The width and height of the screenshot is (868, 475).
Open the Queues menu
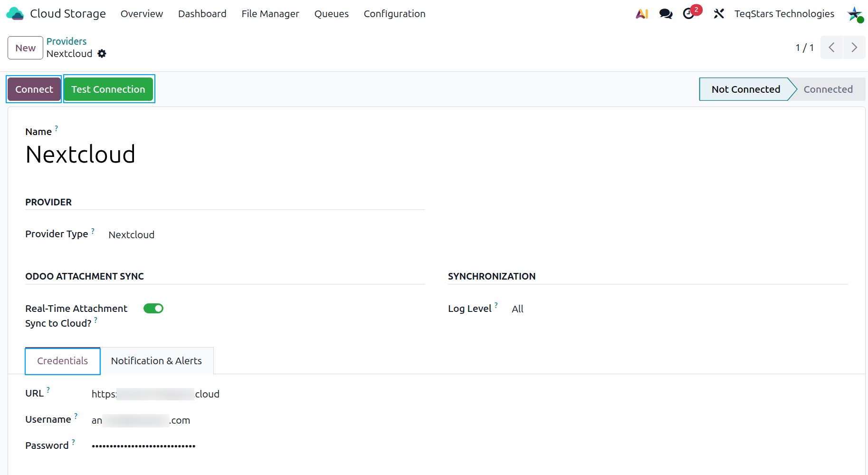click(332, 14)
